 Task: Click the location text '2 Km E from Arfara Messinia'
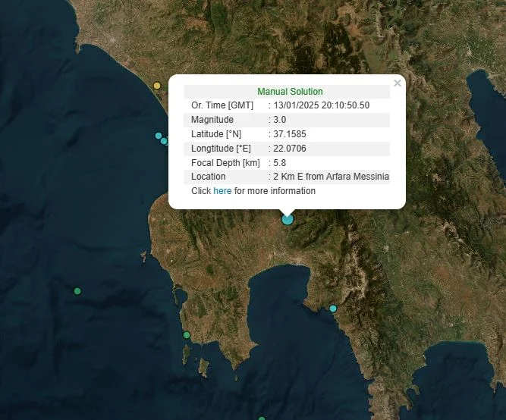tap(331, 177)
